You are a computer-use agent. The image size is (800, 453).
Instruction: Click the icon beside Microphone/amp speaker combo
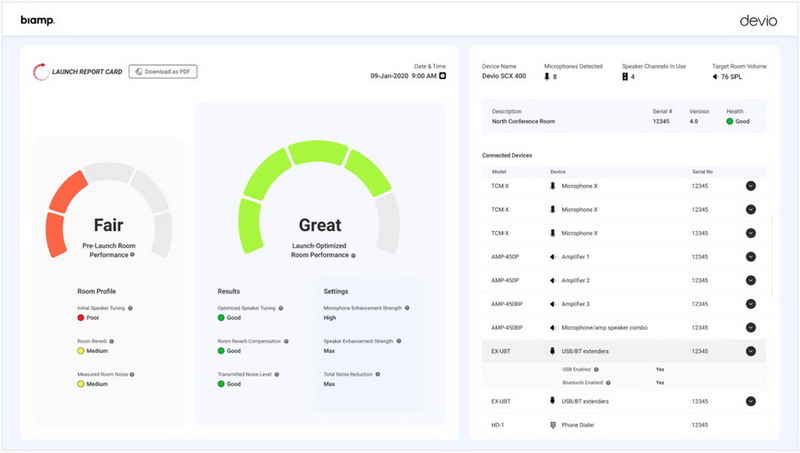(553, 328)
